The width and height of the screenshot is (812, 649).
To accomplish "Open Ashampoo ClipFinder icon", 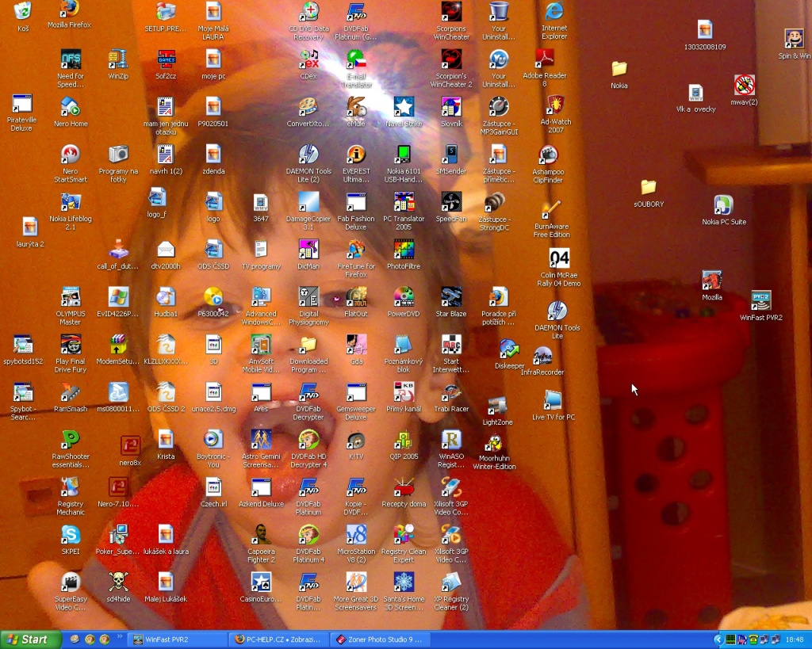I will click(x=548, y=164).
